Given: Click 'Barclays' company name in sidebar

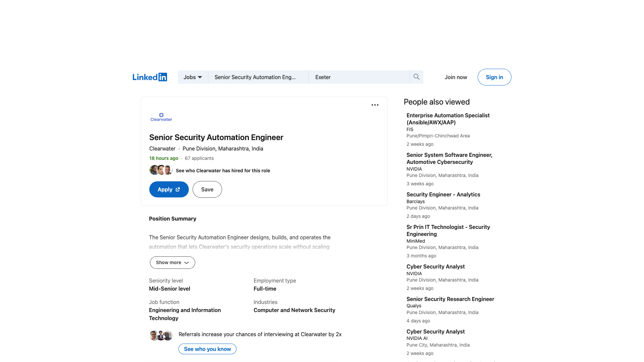Looking at the screenshot, I should pos(416,201).
